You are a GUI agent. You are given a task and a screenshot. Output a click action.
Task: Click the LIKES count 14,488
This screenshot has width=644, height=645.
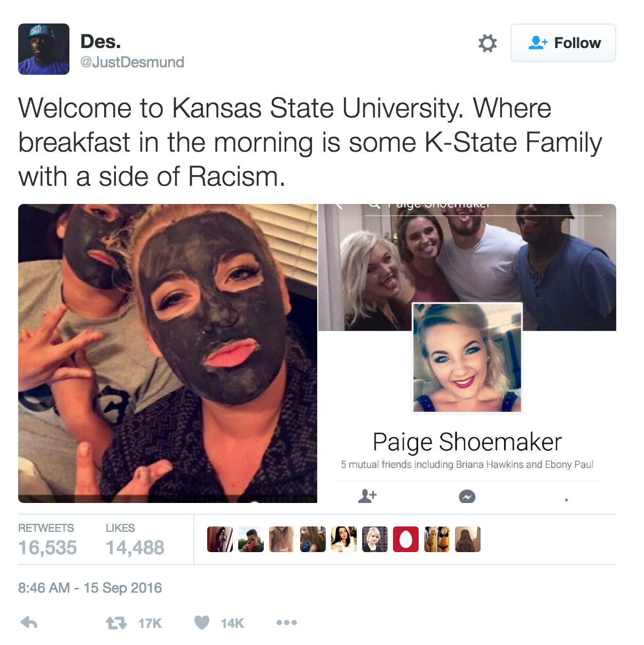[135, 547]
